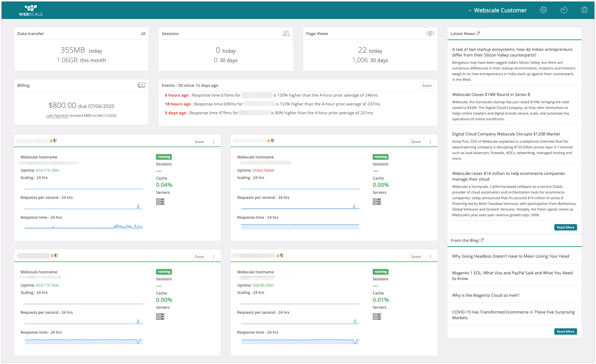Click Response time graph in top-left site card
The height and width of the screenshot is (364, 596).
point(84,226)
